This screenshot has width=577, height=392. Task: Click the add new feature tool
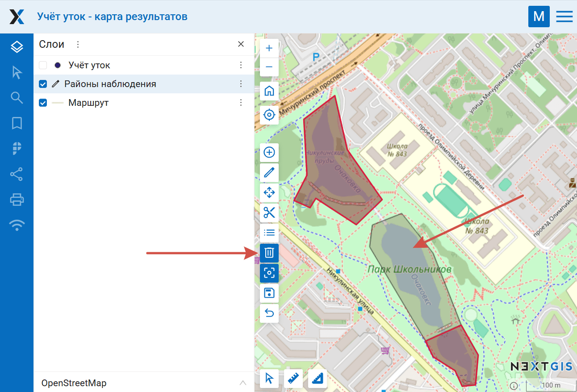[269, 153]
